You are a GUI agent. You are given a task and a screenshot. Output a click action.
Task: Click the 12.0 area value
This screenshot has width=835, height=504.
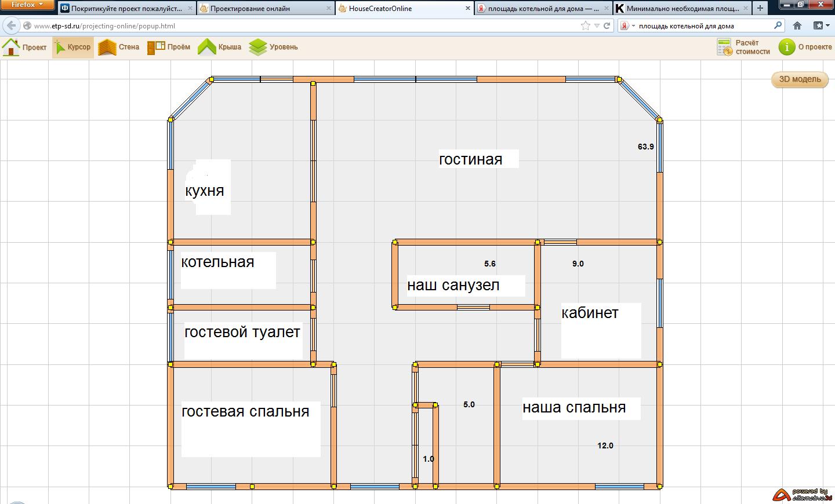tap(605, 445)
